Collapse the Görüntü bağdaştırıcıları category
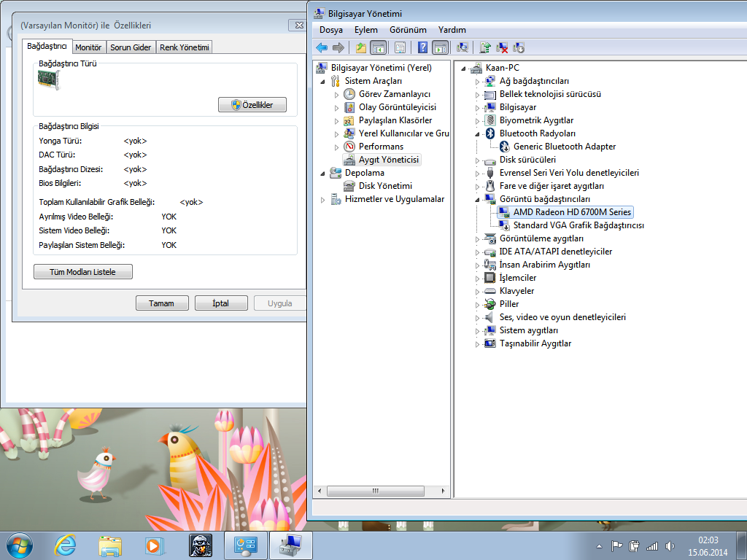747x560 pixels. 477,200
